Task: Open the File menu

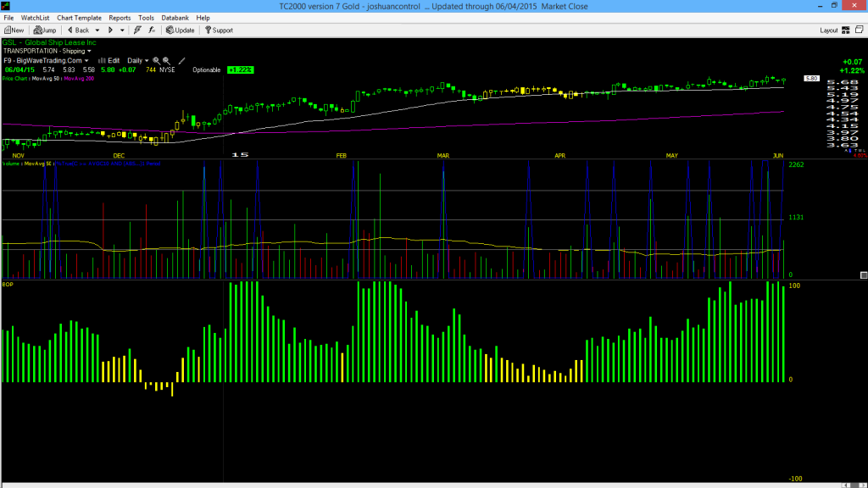Action: [x=8, y=18]
